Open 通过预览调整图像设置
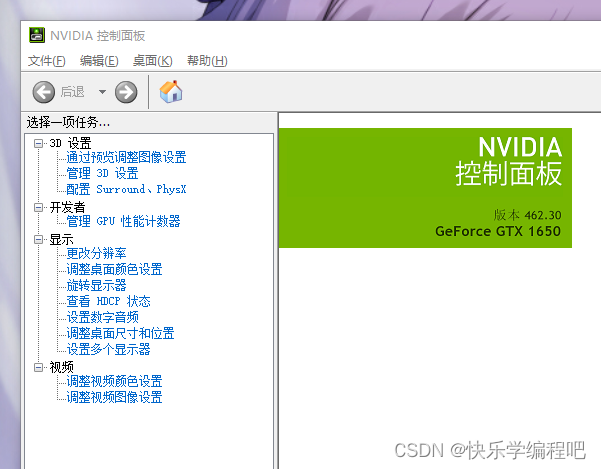 tap(126, 157)
